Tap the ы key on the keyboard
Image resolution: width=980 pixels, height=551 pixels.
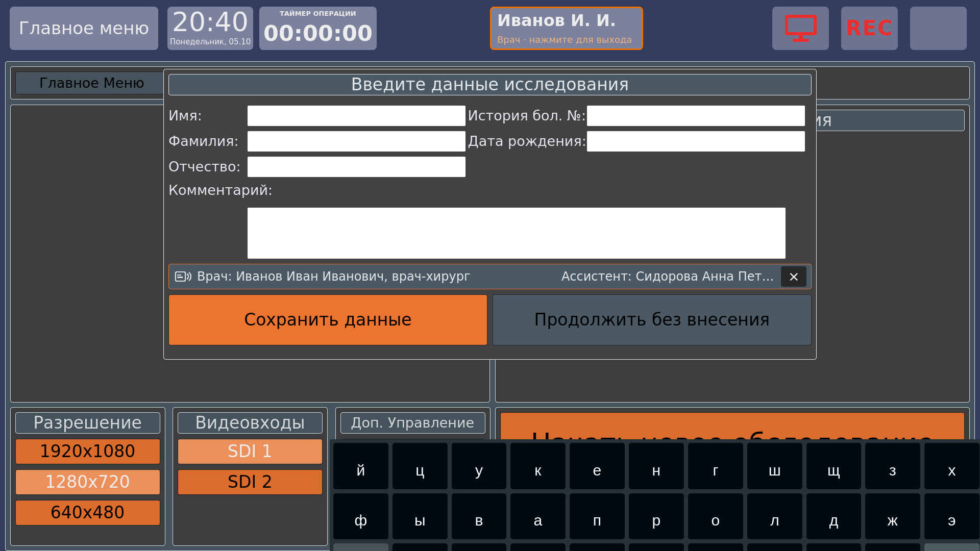point(420,516)
